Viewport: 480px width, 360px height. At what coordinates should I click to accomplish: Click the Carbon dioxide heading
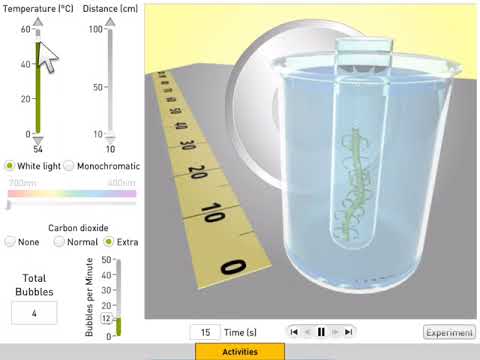coord(78,228)
